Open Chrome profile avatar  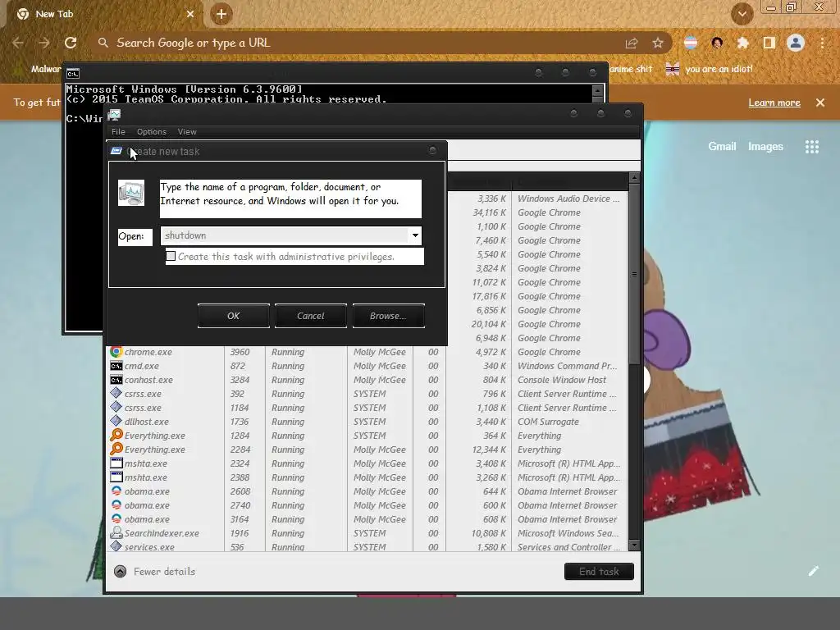coord(796,43)
